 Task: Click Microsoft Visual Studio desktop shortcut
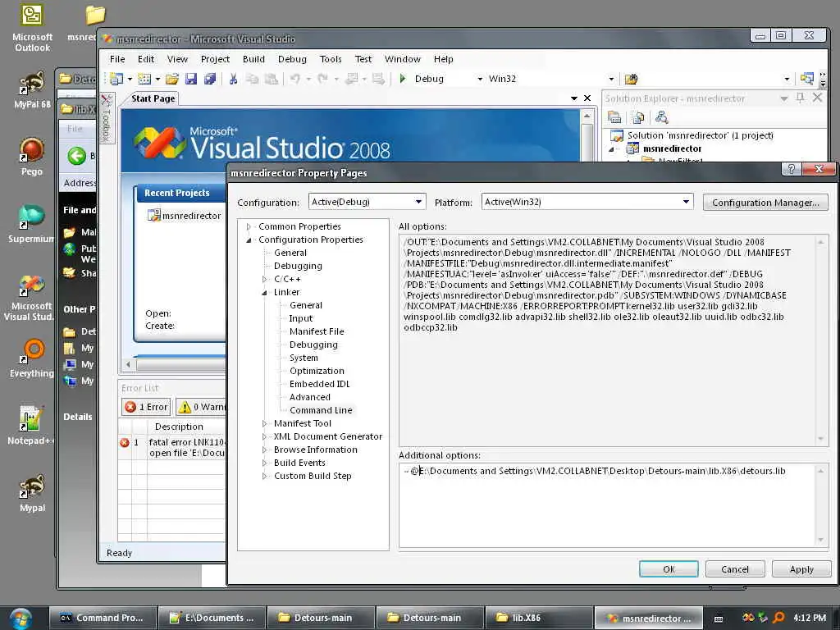32,297
